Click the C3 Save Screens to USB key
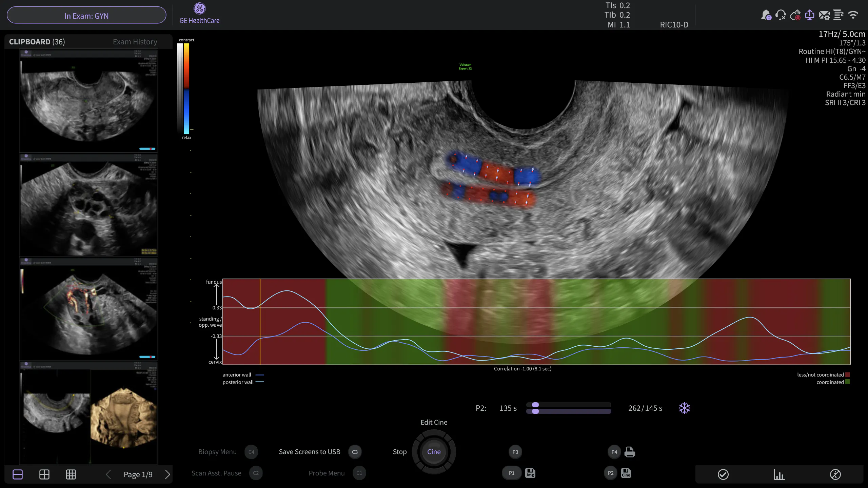This screenshot has width=868, height=488. 355,452
